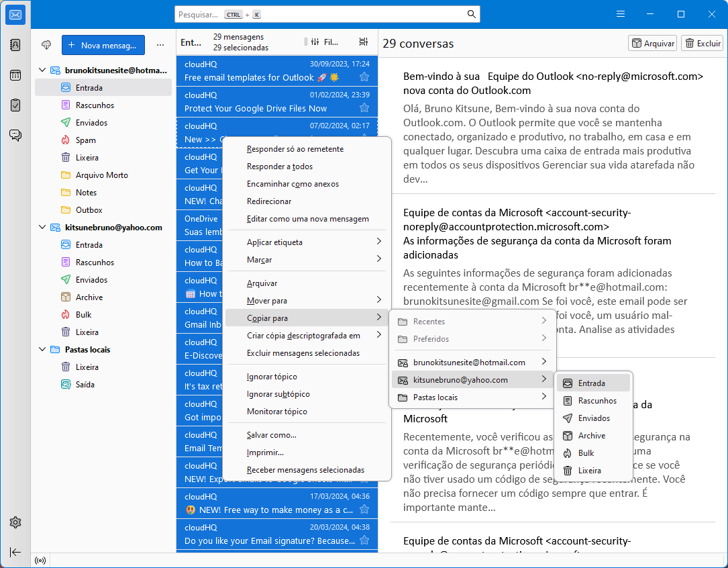Expand the Mover para submenu
The image size is (728, 568).
pos(307,301)
